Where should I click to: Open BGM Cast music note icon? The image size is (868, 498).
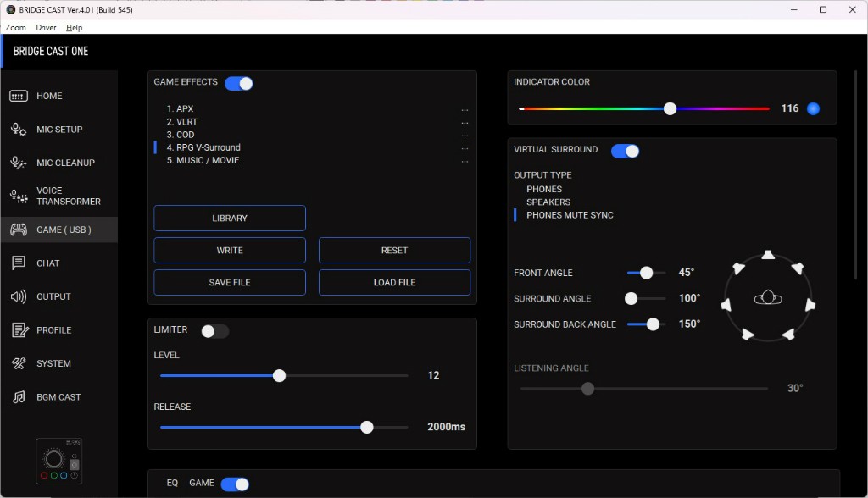point(19,397)
